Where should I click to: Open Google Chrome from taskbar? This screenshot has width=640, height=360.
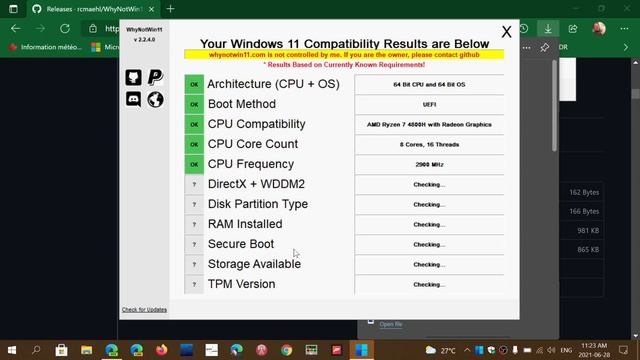tap(287, 350)
